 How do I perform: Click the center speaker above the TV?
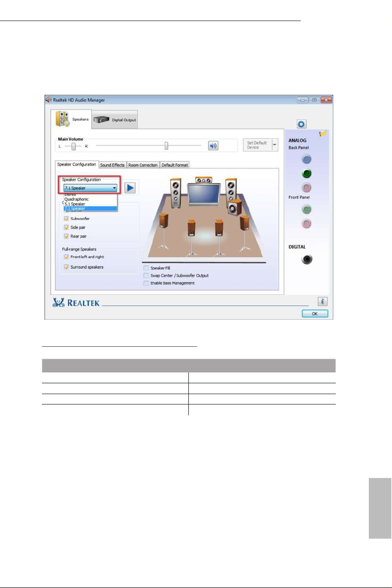coord(204,180)
